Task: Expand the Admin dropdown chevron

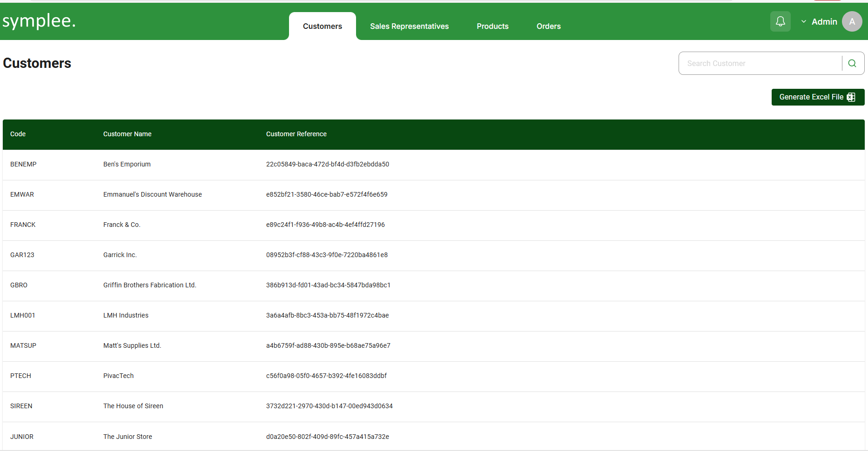Action: (804, 21)
